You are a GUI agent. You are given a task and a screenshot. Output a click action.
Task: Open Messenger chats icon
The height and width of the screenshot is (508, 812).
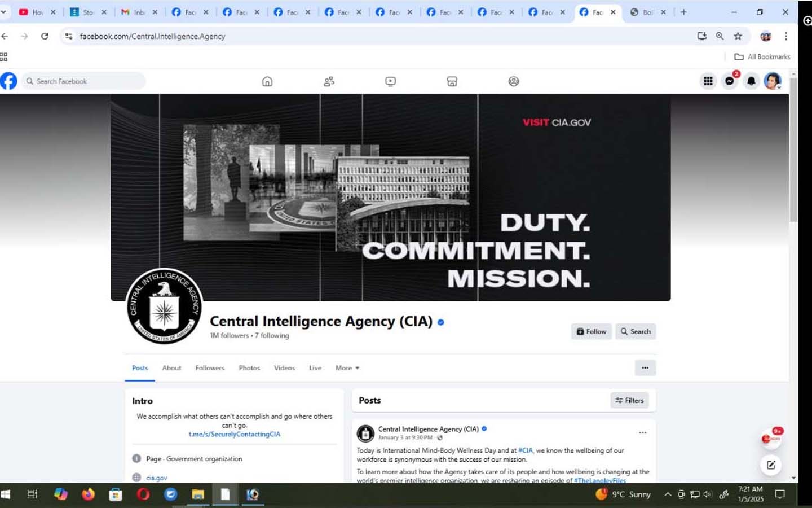point(730,81)
